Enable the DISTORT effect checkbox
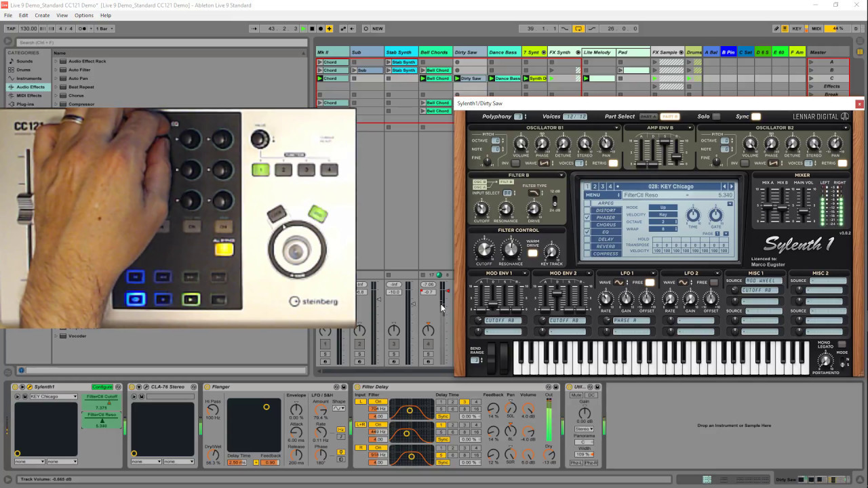 pos(587,210)
